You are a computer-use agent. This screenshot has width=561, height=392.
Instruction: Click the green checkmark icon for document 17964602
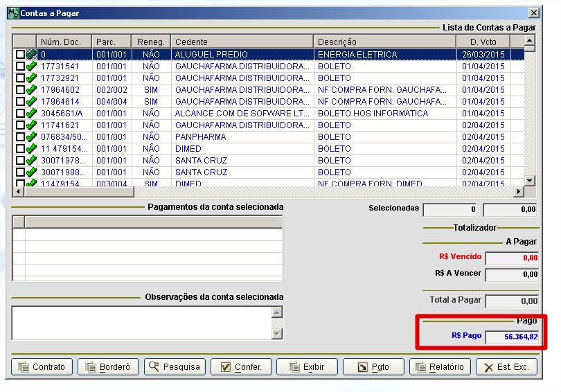(x=30, y=90)
